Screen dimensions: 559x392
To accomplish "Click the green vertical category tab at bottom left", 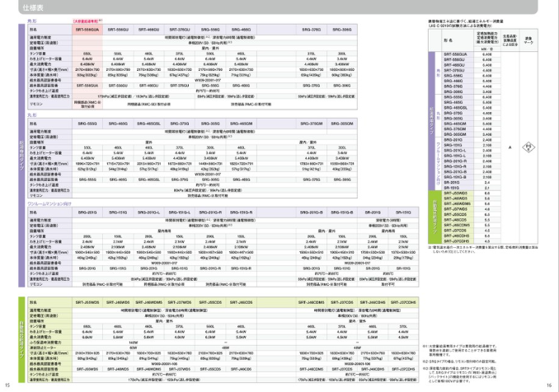I will point(12,329).
